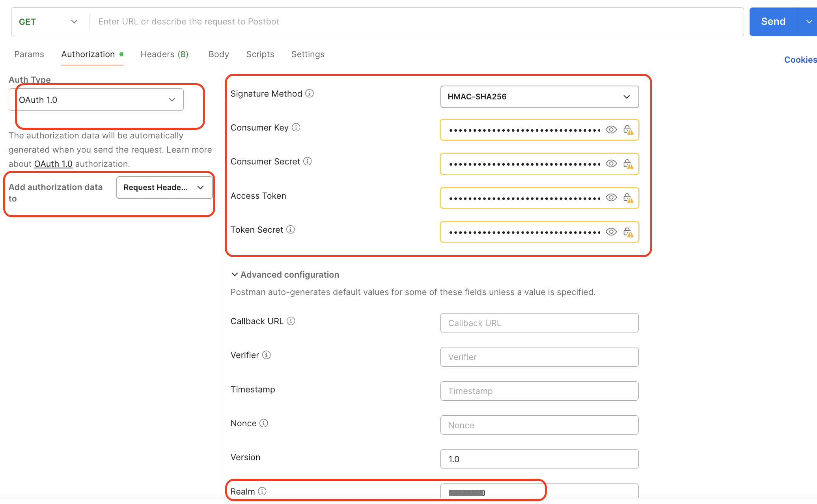The height and width of the screenshot is (504, 817).
Task: Click the Consumer Key vault lock warning icon
Action: click(x=628, y=130)
